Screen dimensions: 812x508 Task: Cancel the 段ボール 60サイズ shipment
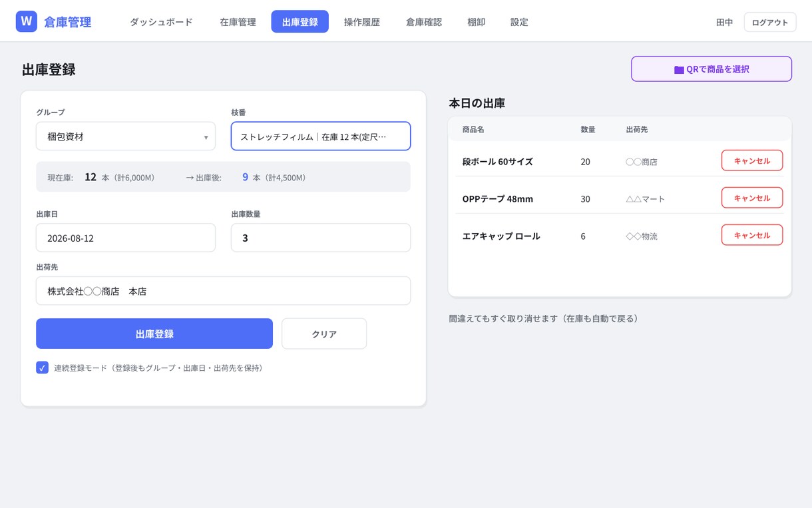(752, 160)
